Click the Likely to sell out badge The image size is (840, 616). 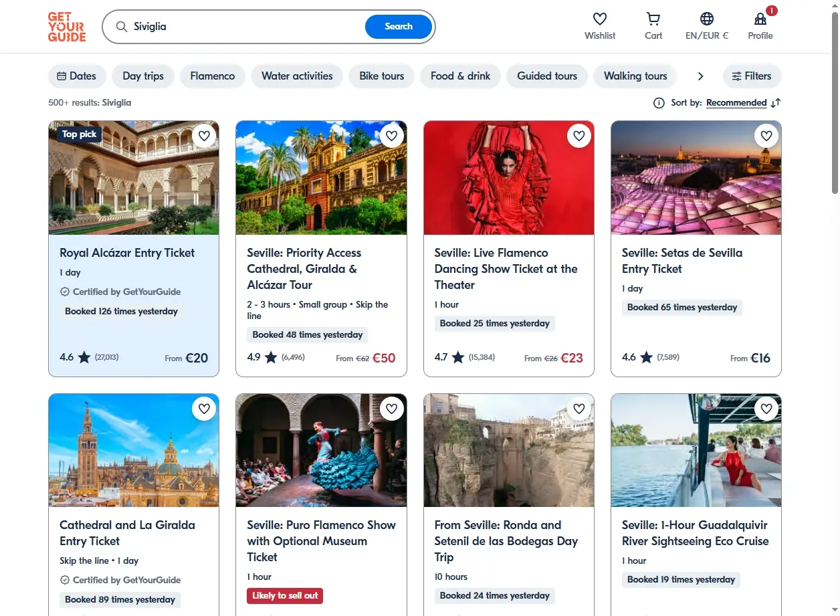point(285,595)
